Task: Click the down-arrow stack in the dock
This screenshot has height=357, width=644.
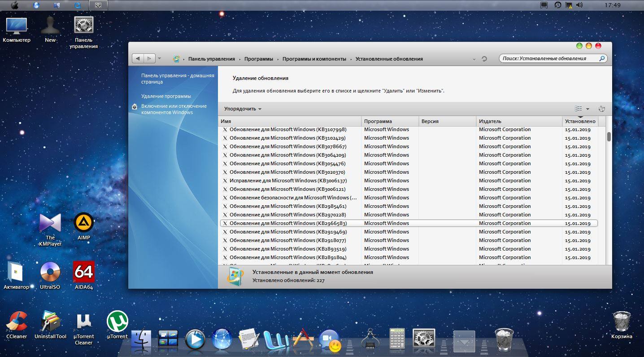Action: pos(464,340)
